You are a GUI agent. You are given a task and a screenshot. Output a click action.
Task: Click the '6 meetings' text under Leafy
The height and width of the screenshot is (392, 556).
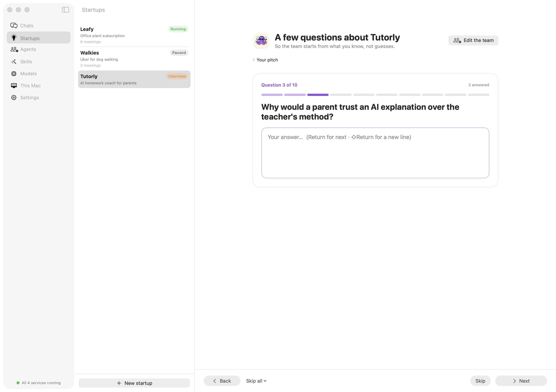[x=91, y=42]
